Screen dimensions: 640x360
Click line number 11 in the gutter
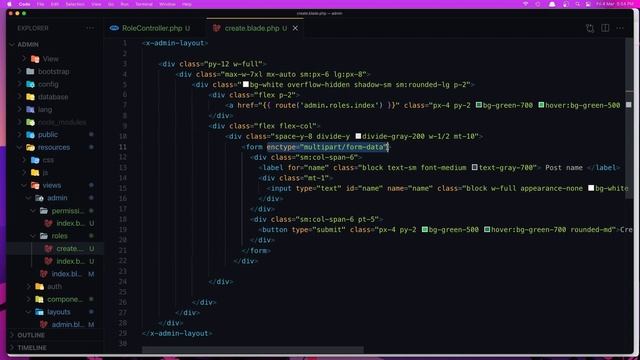[123, 147]
